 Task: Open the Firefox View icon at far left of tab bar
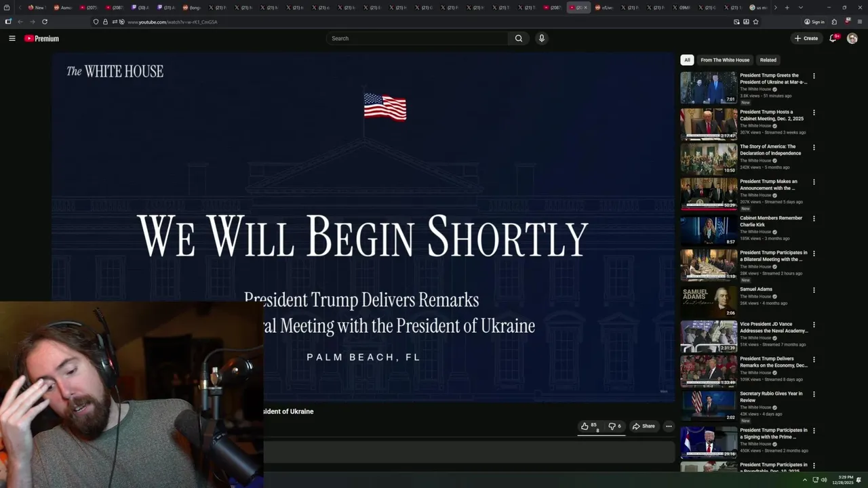click(x=7, y=7)
